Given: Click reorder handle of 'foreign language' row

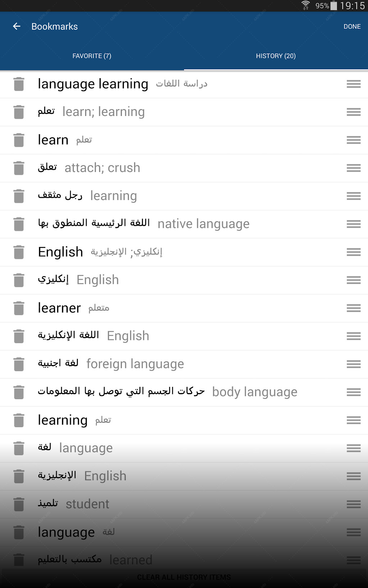Looking at the screenshot, I should pyautogui.click(x=354, y=364).
